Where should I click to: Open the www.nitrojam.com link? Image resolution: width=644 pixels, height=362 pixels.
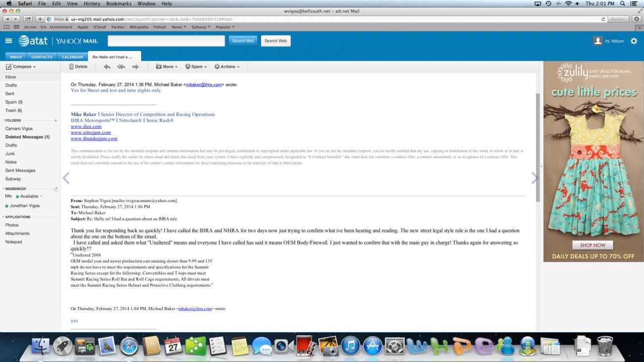pyautogui.click(x=91, y=133)
